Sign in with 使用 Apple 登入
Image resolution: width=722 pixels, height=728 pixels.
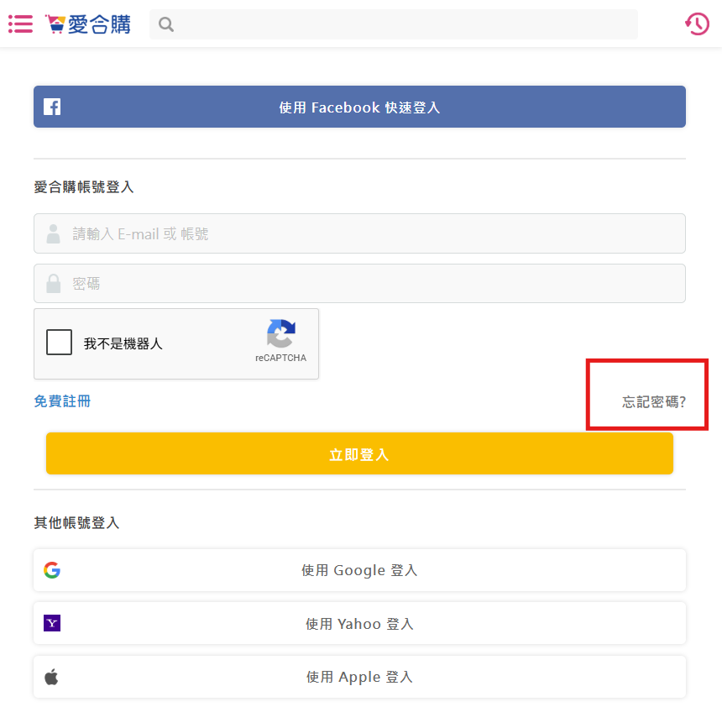coord(359,677)
